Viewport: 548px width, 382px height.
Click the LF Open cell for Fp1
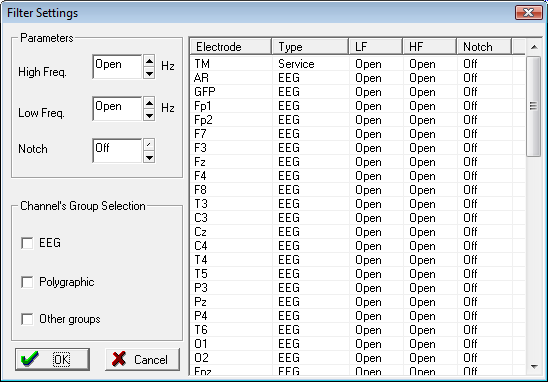[x=368, y=106]
